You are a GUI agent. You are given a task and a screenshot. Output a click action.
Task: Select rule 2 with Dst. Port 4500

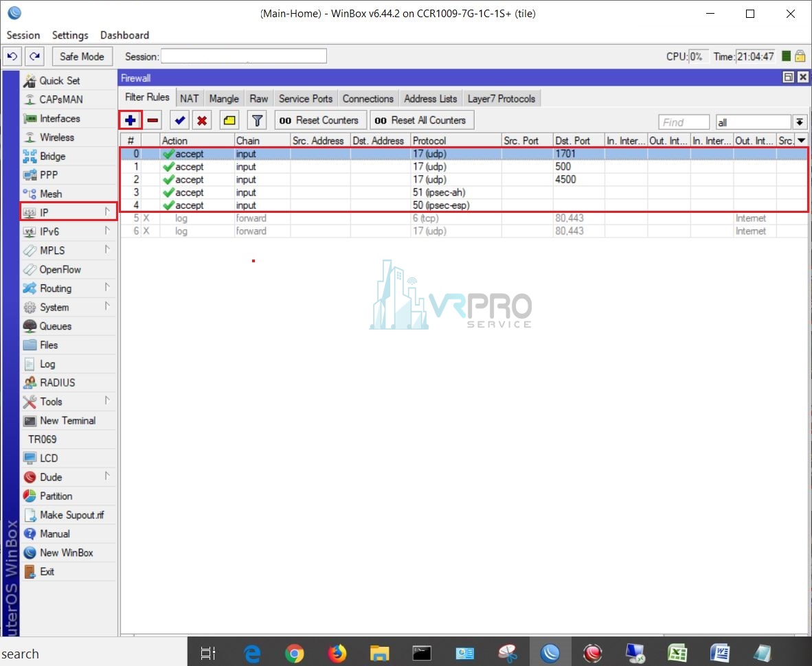pos(464,180)
